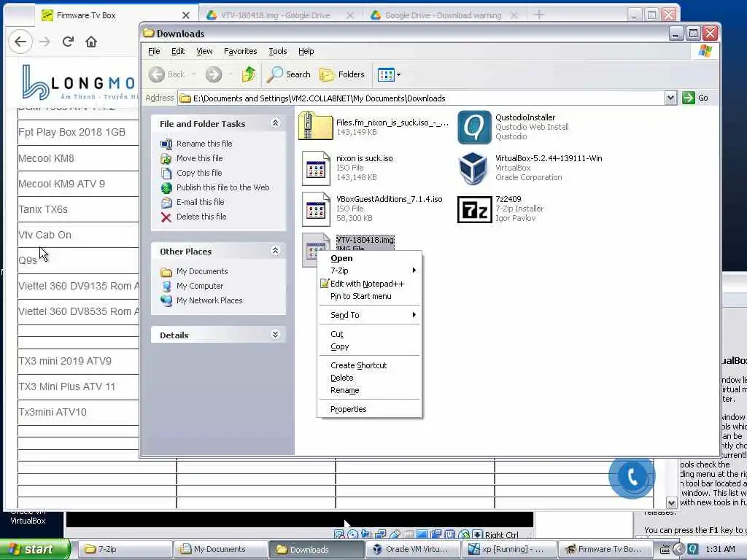Click the browser back arrow
Viewport: 747px width, 560px height.
[x=20, y=42]
